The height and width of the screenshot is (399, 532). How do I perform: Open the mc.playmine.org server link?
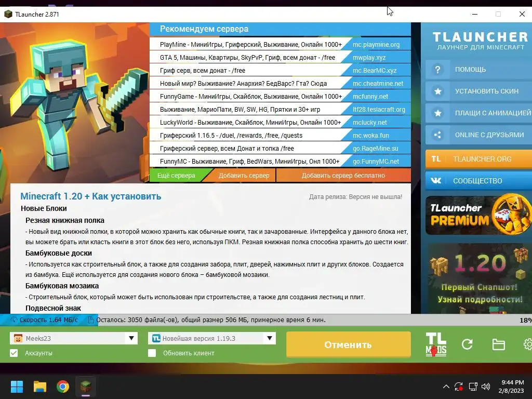[376, 45]
